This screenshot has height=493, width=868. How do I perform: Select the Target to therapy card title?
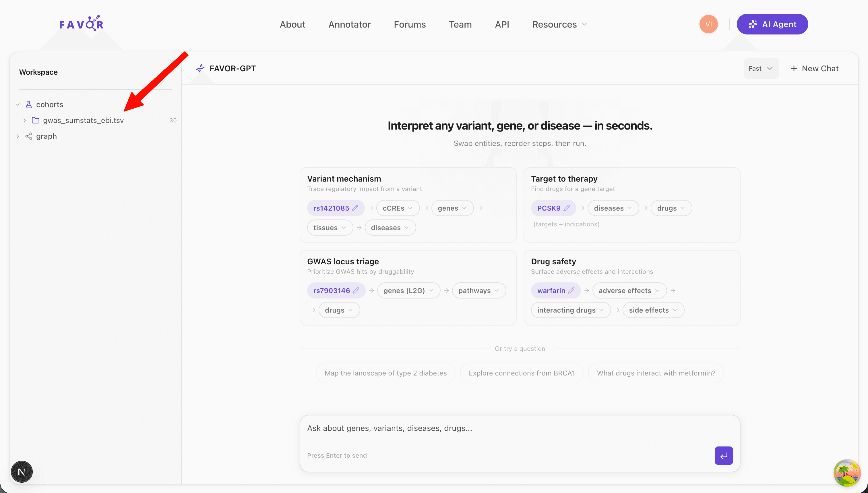tap(564, 179)
